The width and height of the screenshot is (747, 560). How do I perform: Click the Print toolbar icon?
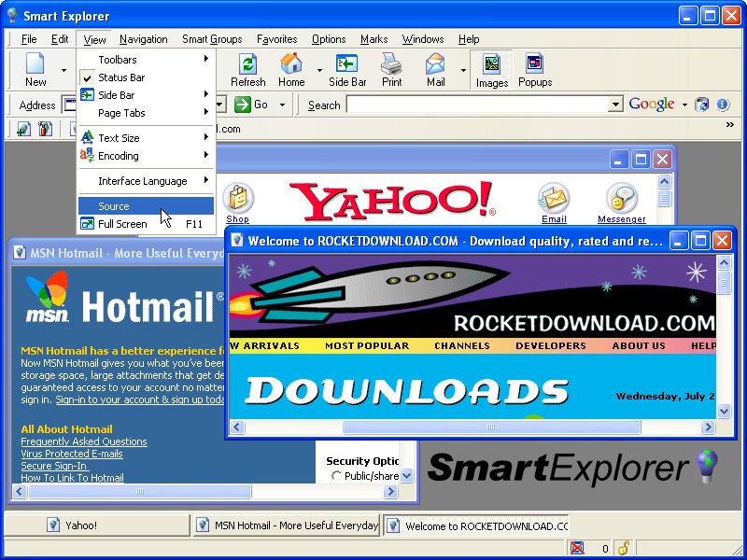[x=391, y=69]
